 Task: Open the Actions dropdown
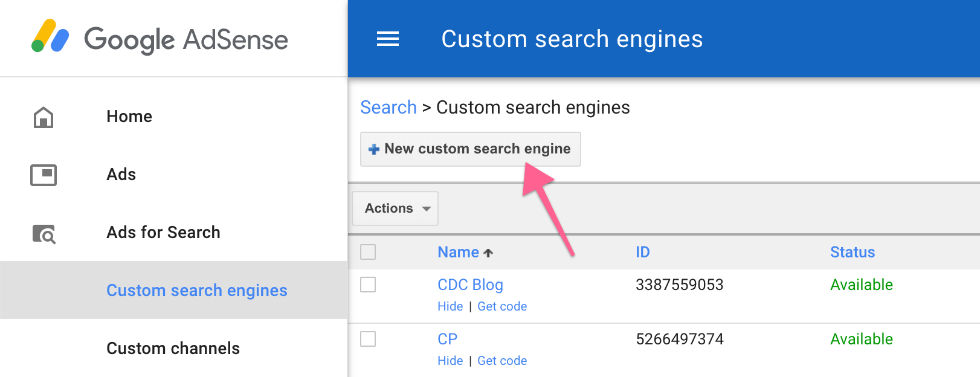[x=395, y=208]
